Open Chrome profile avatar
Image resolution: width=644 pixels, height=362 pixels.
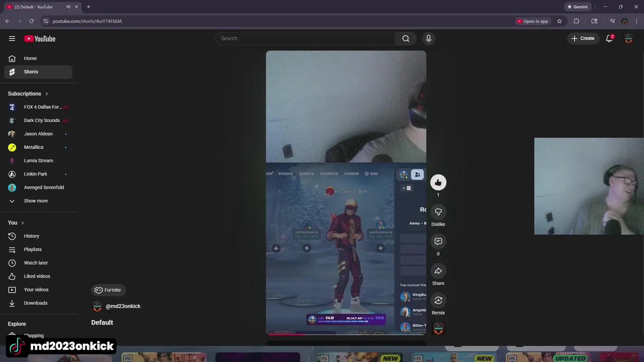point(624,21)
